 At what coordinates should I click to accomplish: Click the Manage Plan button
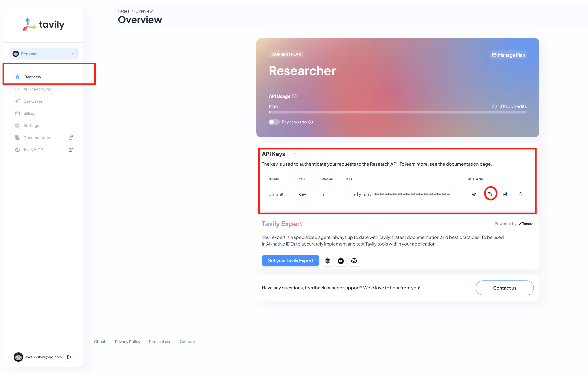[508, 55]
